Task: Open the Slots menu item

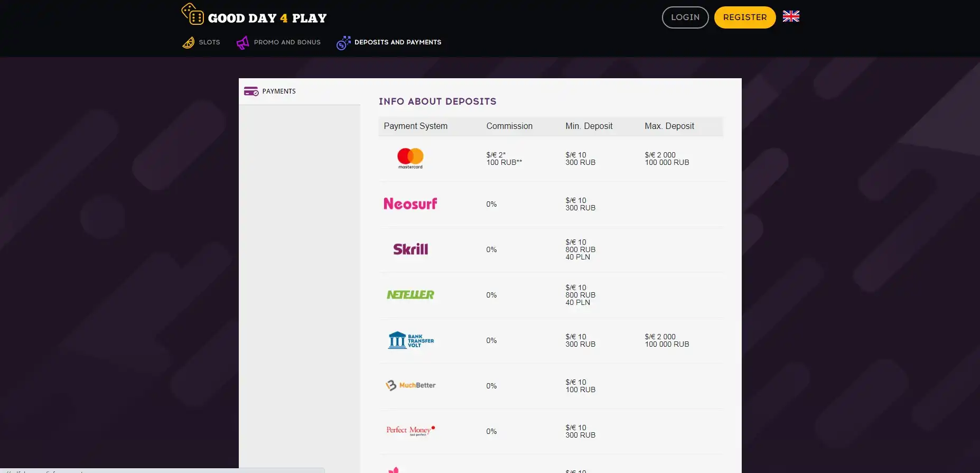Action: click(209, 42)
